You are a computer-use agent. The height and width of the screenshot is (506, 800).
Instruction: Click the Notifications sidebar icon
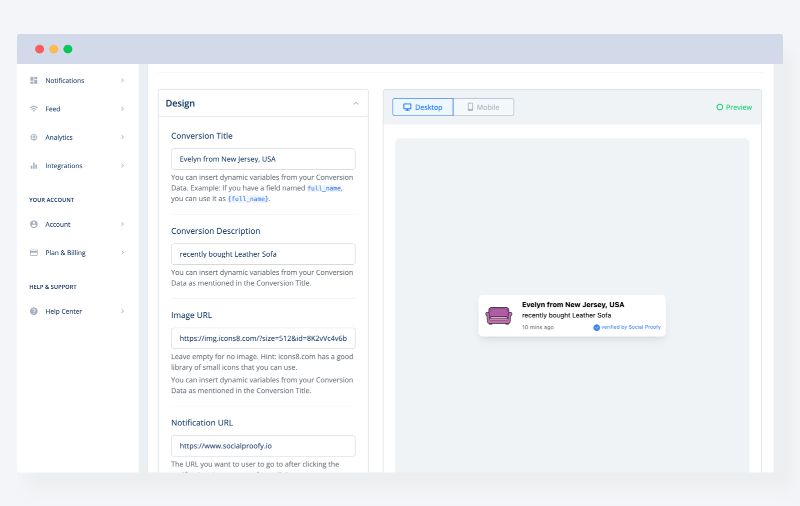34,81
